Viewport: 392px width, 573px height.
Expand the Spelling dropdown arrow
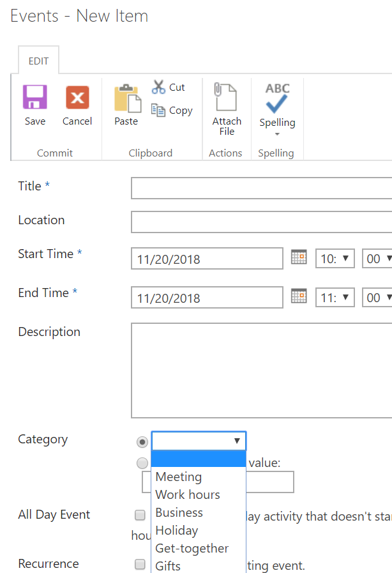[276, 135]
